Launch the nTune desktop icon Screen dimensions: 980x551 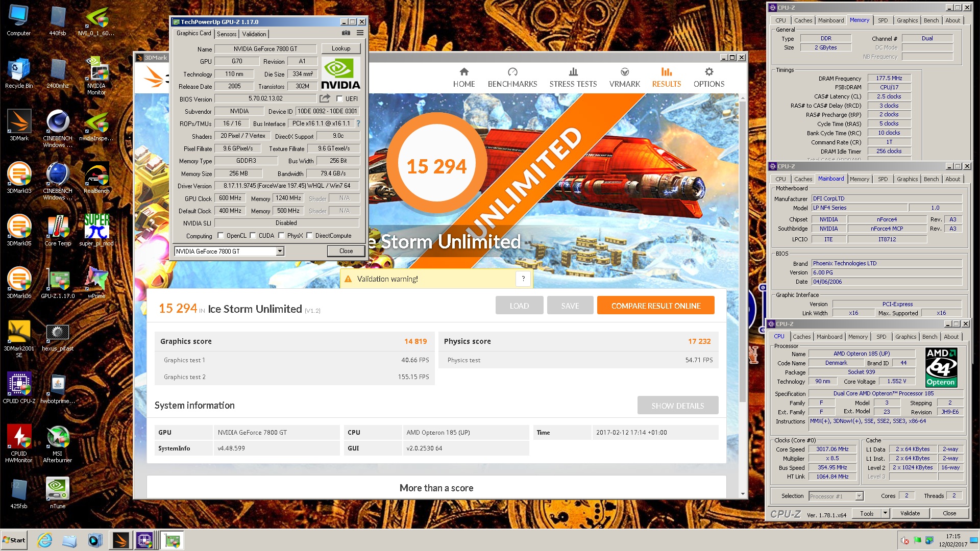(x=58, y=493)
